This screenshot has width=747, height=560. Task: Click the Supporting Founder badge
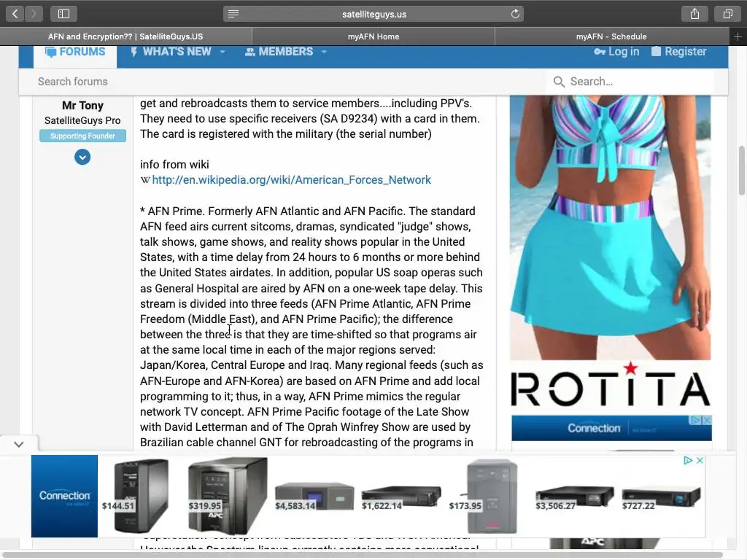[83, 136]
